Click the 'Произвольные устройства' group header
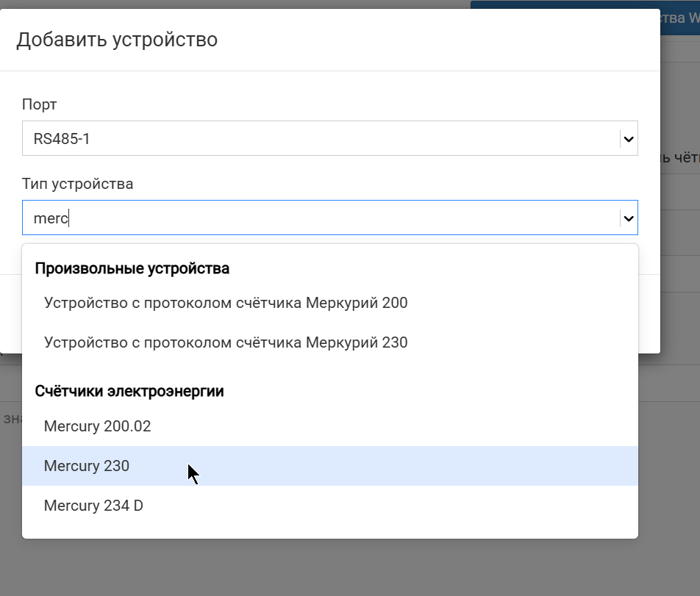Screen dimensions: 700x596 pos(132,268)
